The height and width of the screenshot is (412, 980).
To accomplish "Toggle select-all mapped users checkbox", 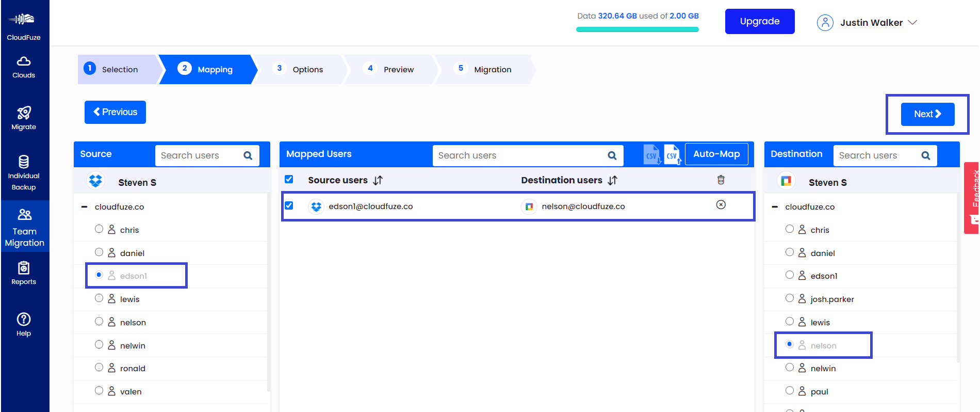I will coord(289,179).
